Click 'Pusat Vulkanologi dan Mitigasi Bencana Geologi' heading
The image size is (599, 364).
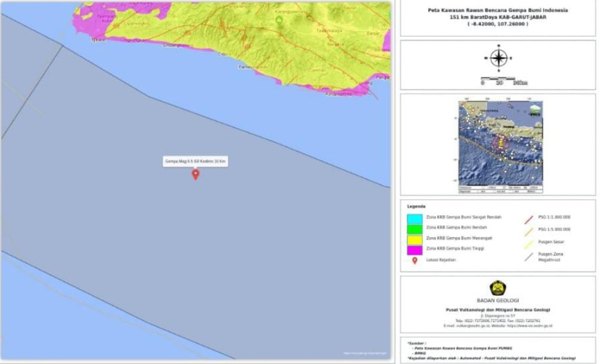point(498,310)
